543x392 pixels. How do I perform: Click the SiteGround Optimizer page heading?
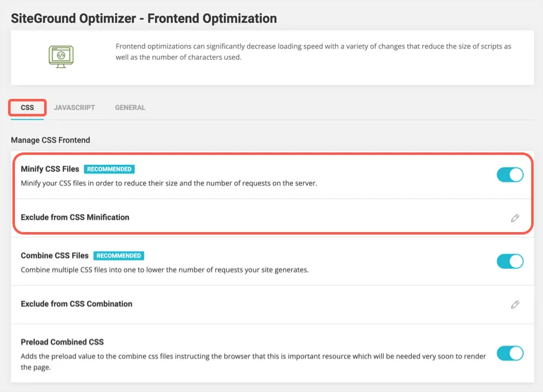click(144, 18)
